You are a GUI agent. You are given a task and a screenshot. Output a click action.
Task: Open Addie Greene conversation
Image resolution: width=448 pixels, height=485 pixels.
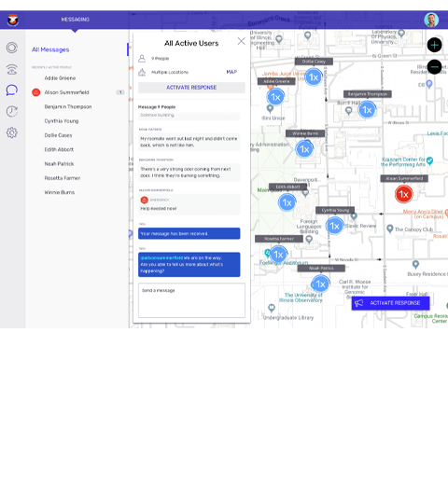[60, 78]
